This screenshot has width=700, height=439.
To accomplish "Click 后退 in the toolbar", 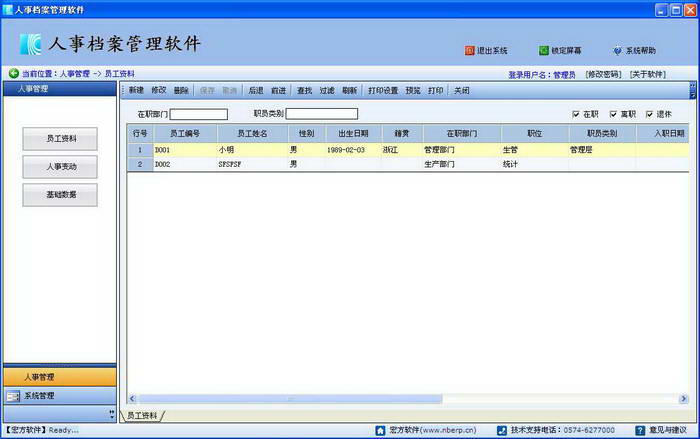I will [x=256, y=90].
